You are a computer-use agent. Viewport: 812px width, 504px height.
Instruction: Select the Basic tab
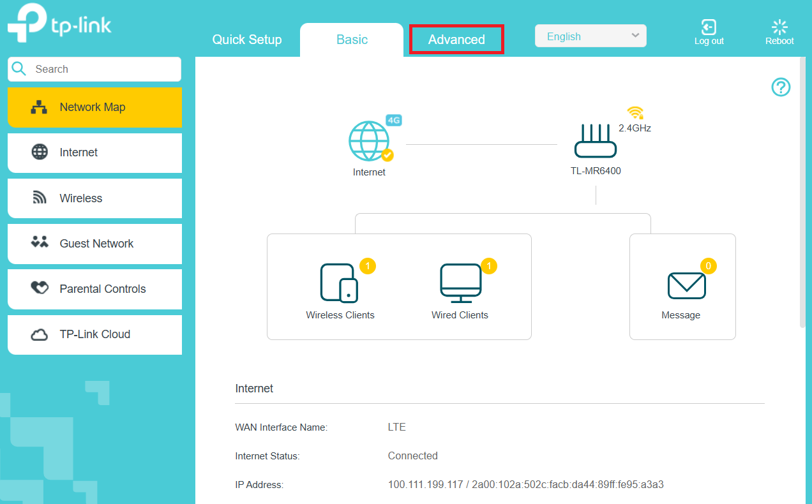[352, 40]
